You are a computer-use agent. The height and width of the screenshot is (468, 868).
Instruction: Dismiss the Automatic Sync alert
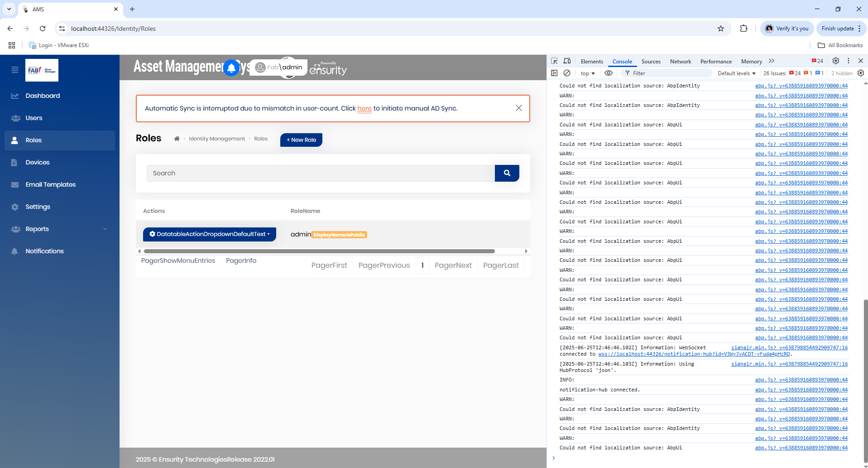(519, 108)
